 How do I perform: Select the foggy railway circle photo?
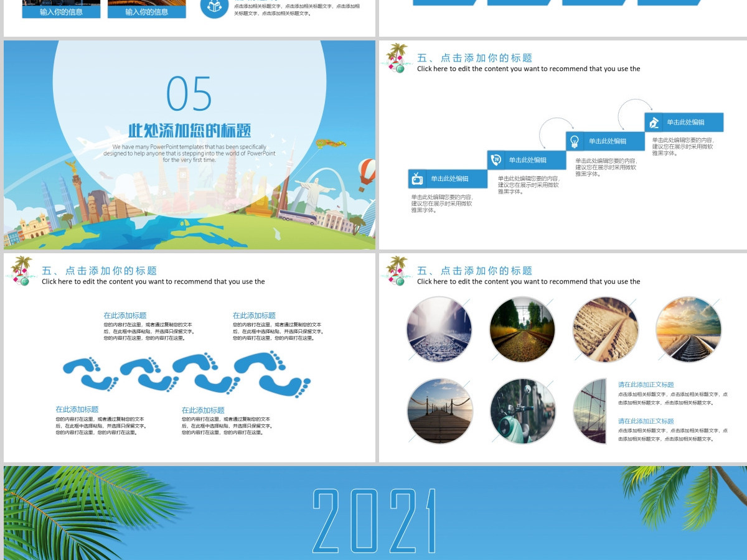tap(439, 329)
